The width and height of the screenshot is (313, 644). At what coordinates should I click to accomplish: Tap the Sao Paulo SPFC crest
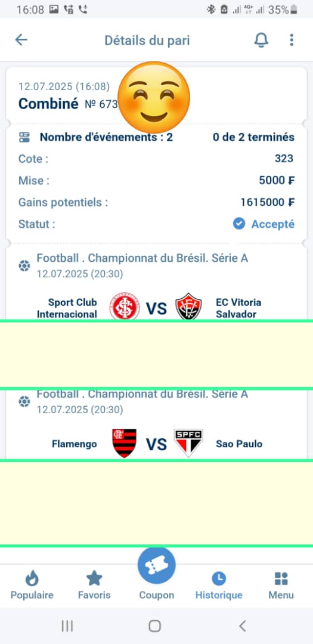pyautogui.click(x=188, y=443)
